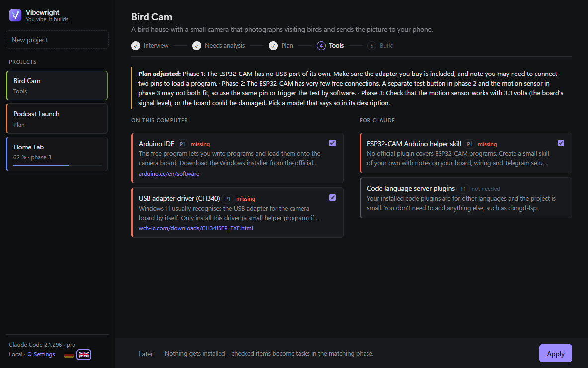Click the 'Plan adjusted:' notice heading

pyautogui.click(x=159, y=74)
